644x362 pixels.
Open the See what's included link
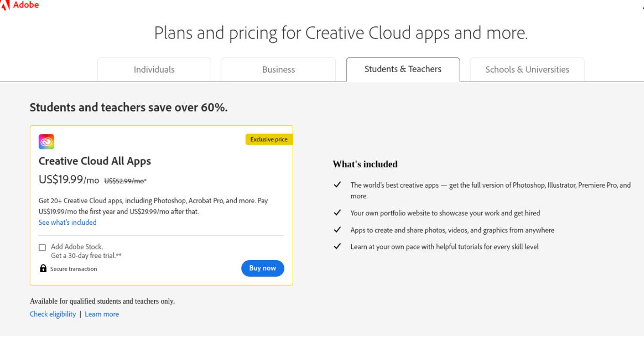[x=67, y=222]
